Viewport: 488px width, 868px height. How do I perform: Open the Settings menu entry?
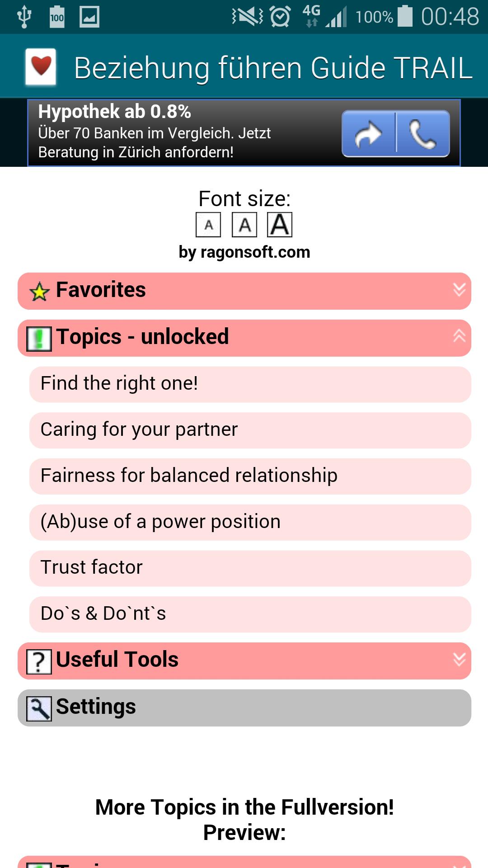pos(244,706)
